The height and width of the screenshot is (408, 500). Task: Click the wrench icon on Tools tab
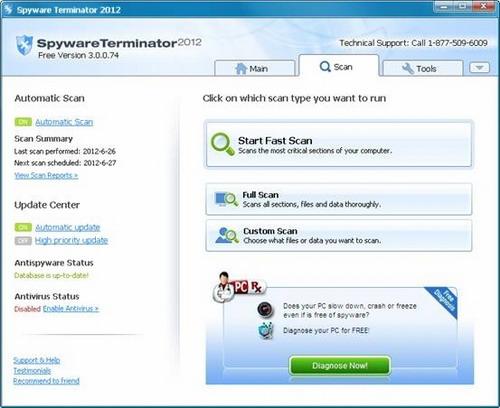[x=407, y=68]
